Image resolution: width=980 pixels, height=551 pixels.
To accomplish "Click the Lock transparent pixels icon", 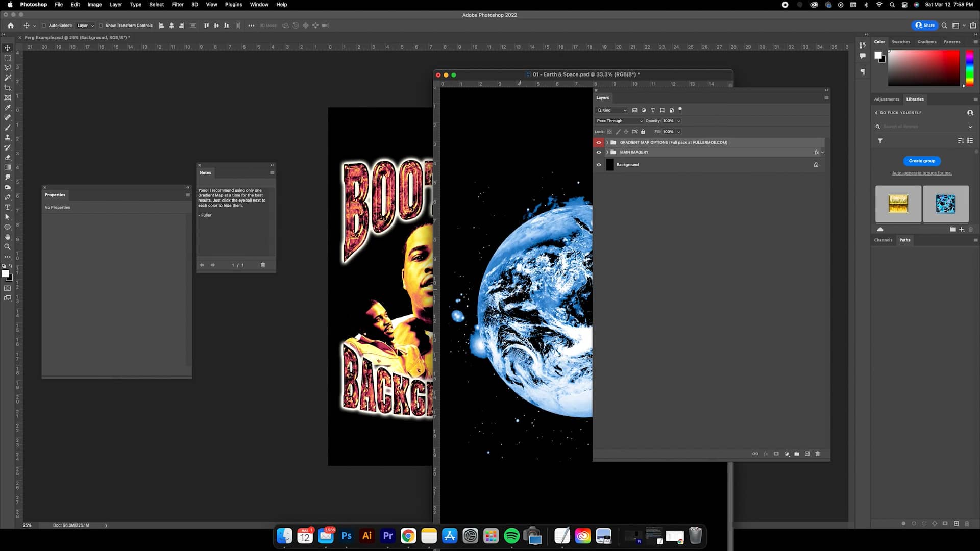I will point(610,132).
